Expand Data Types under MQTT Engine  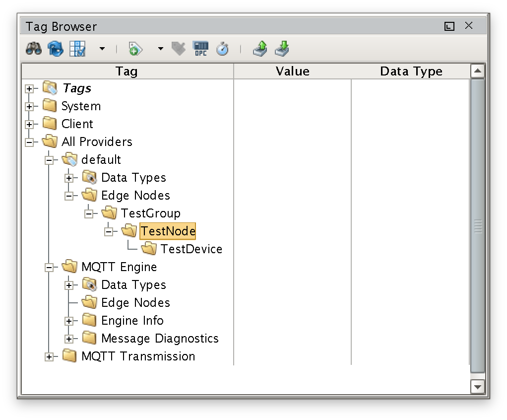click(x=68, y=285)
